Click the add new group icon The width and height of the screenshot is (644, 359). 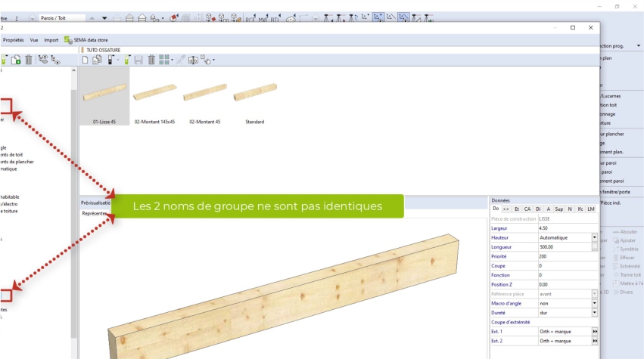[x=16, y=60]
